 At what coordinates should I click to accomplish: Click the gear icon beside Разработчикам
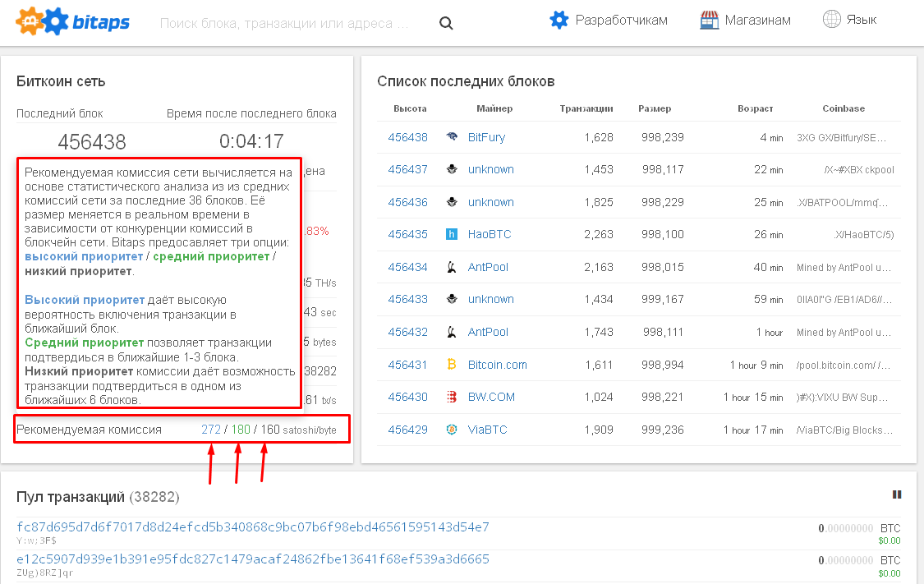point(559,20)
